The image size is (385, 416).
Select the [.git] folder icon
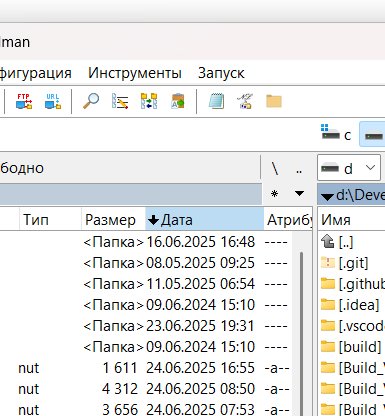point(328,263)
